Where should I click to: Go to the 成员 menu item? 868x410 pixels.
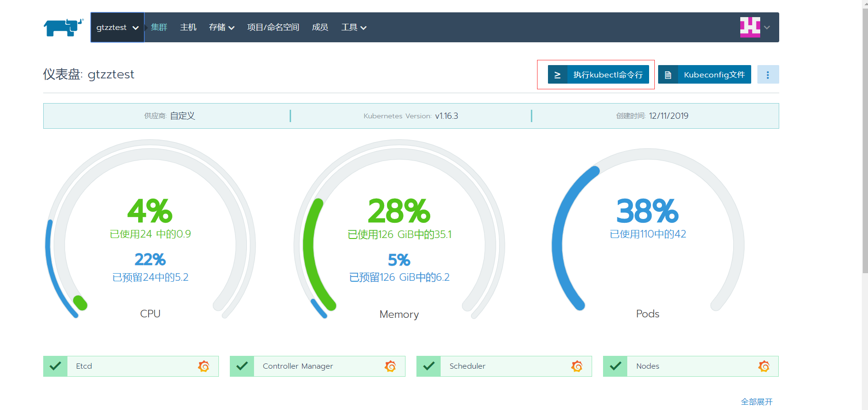tap(320, 28)
